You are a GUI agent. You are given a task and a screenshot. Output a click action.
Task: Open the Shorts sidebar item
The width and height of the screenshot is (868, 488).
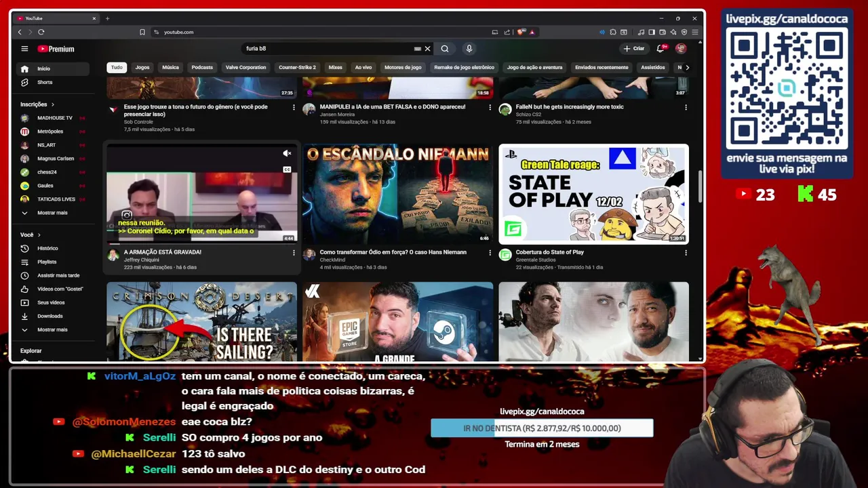click(53, 82)
